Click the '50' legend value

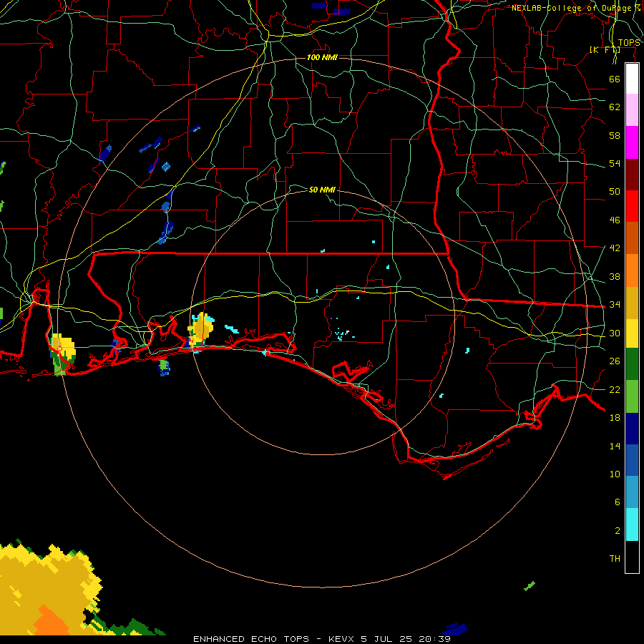(x=615, y=192)
